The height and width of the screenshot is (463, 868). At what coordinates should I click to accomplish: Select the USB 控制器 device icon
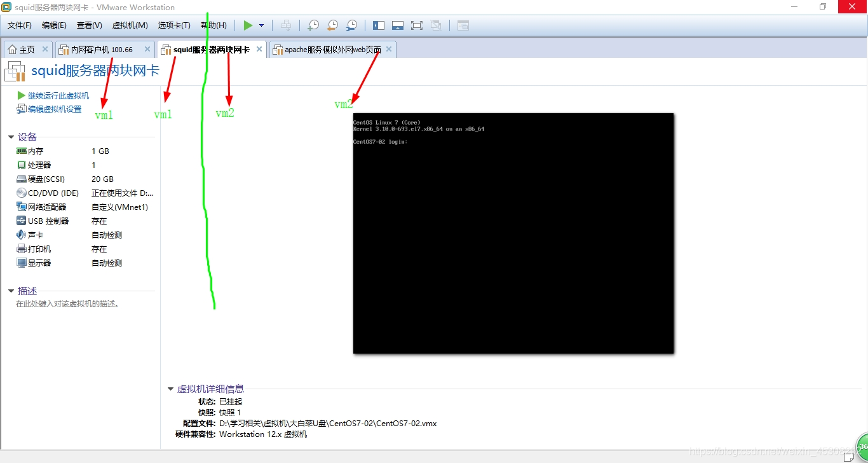pos(22,221)
